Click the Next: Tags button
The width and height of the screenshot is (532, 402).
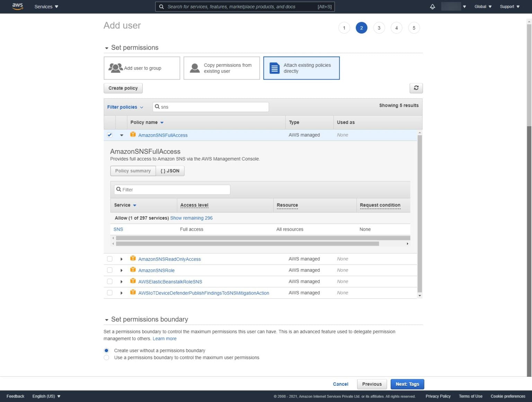pos(407,384)
